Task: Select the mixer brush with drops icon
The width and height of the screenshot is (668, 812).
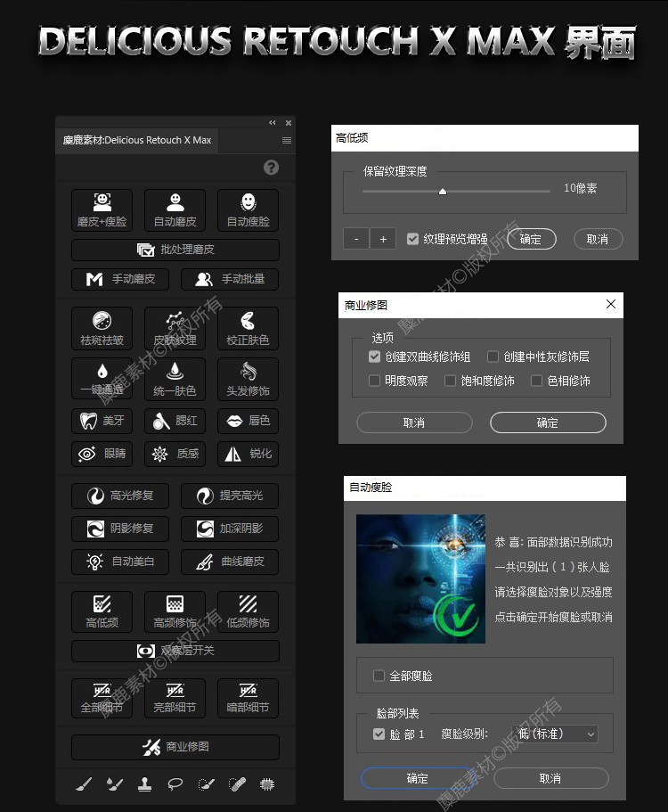Action: click(114, 784)
